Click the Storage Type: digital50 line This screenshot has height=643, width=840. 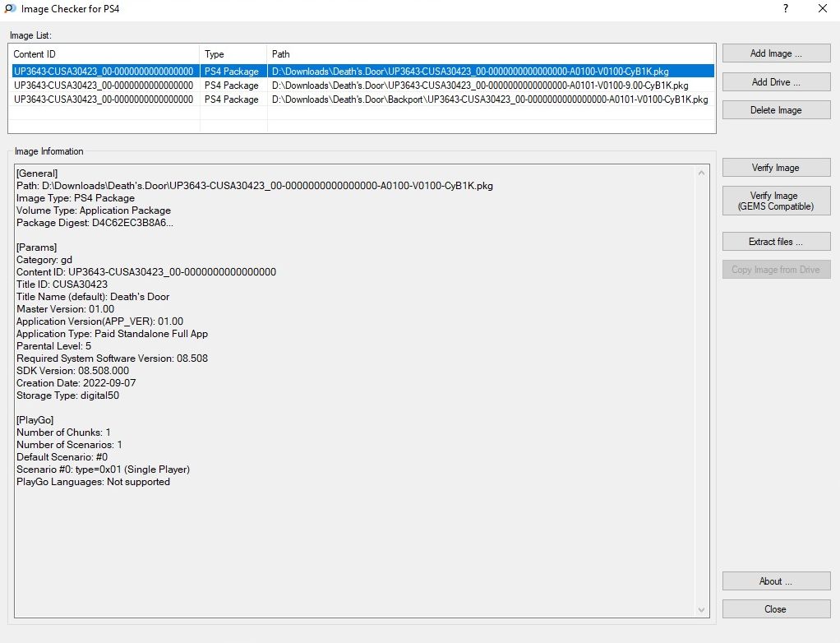pyautogui.click(x=68, y=396)
